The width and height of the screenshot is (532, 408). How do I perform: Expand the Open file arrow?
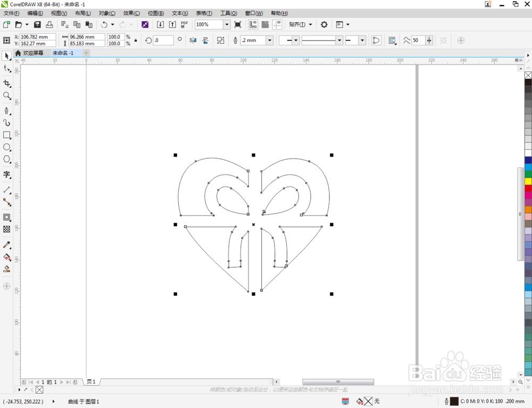(x=27, y=25)
